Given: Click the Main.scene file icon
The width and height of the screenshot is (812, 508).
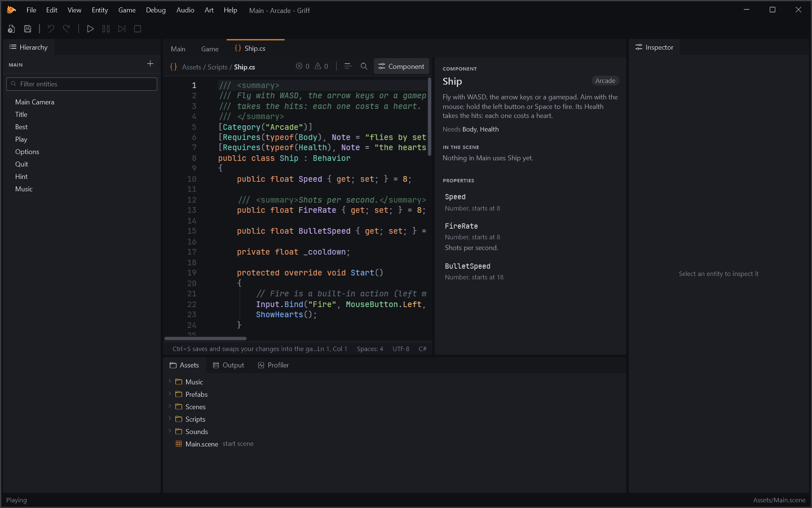Looking at the screenshot, I should 179,444.
